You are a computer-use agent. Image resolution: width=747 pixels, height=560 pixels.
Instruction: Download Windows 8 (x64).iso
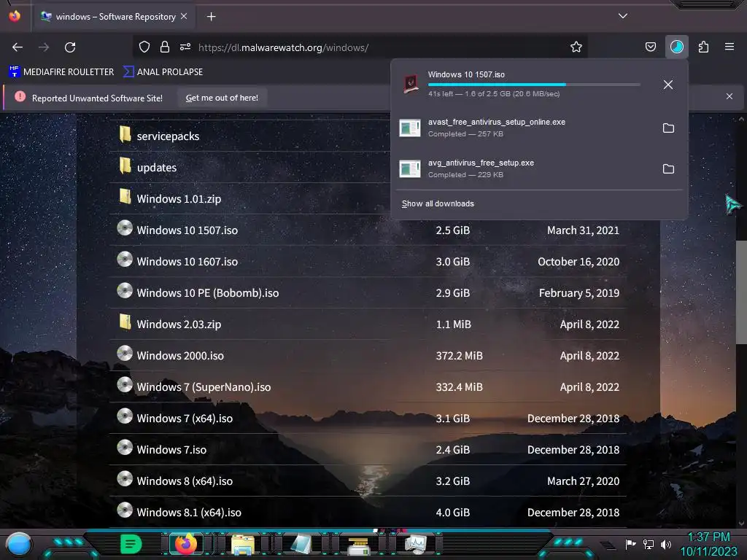(x=185, y=481)
